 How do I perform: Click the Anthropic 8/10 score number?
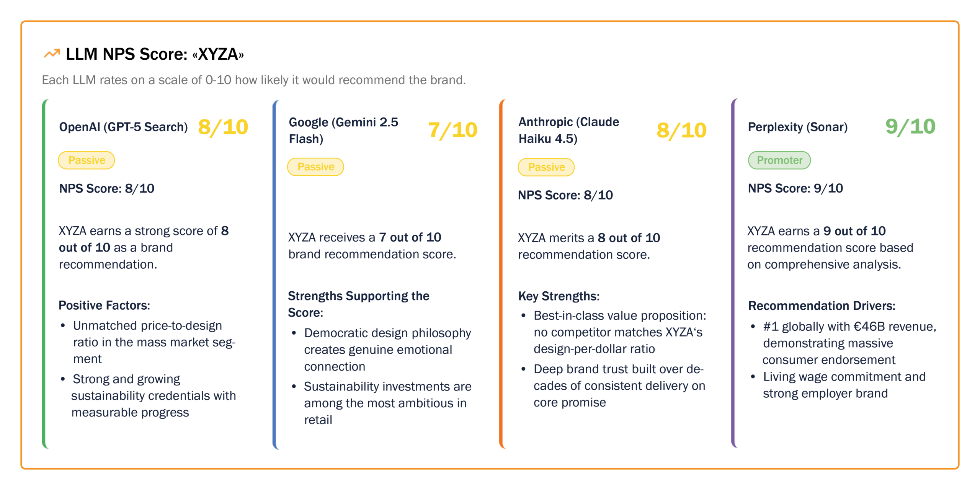pyautogui.click(x=681, y=131)
